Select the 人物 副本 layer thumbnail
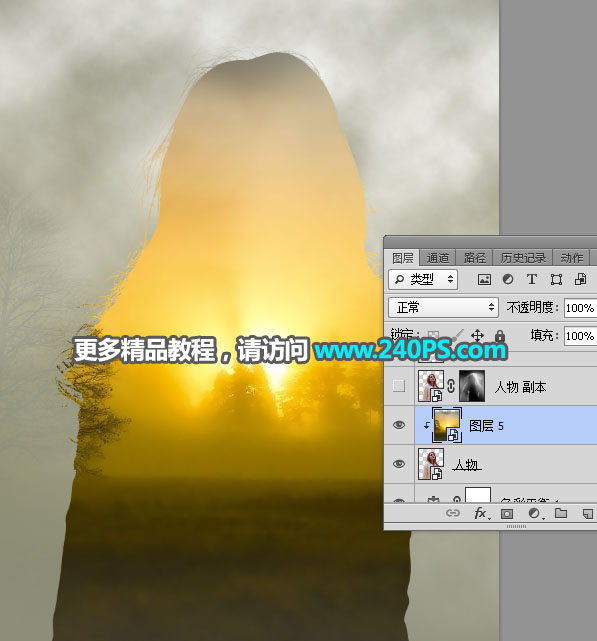Image resolution: width=597 pixels, height=641 pixels. coord(431,385)
